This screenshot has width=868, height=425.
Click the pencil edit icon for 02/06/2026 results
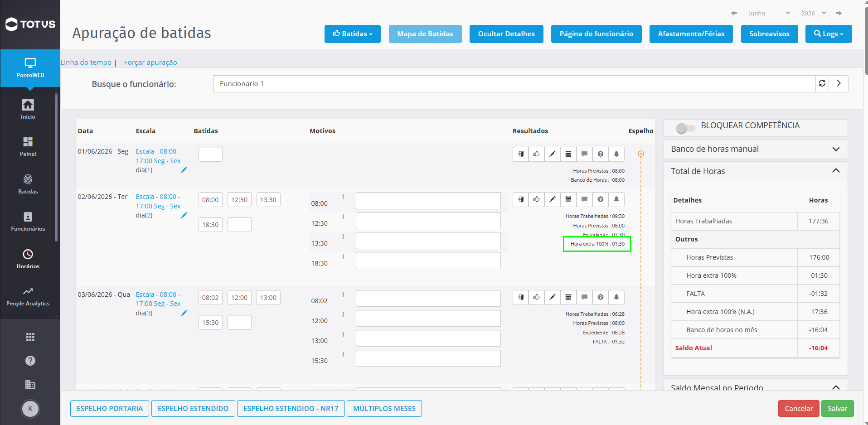pos(552,199)
